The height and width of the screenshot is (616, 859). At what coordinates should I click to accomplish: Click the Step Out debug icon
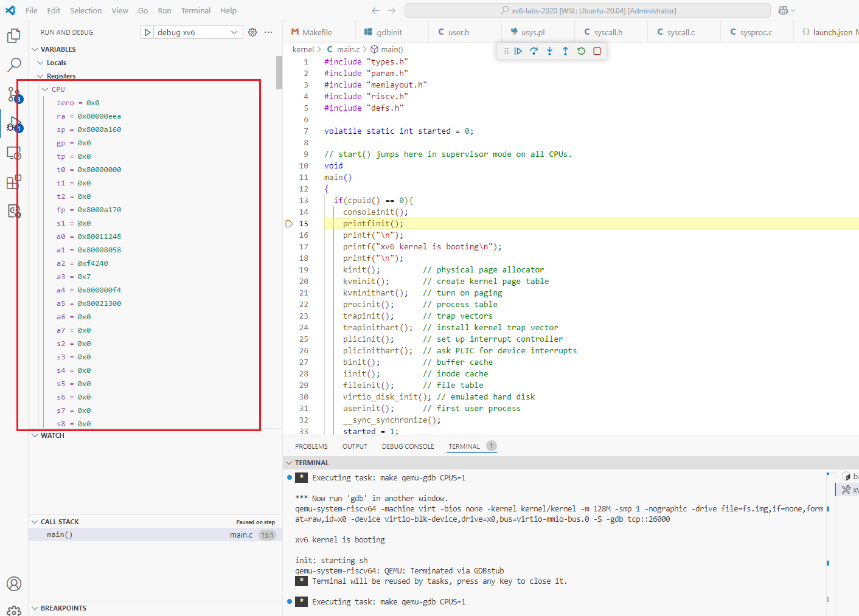[x=565, y=51]
